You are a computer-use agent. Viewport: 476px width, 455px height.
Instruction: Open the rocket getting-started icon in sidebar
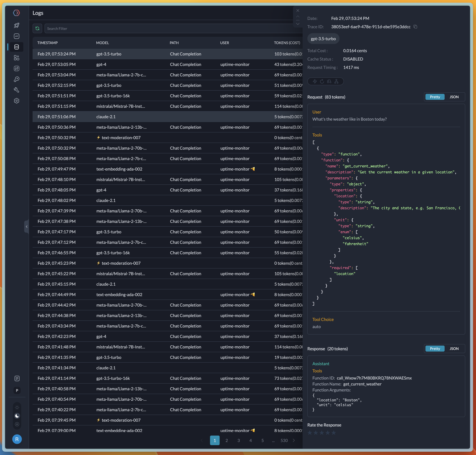coord(16,25)
